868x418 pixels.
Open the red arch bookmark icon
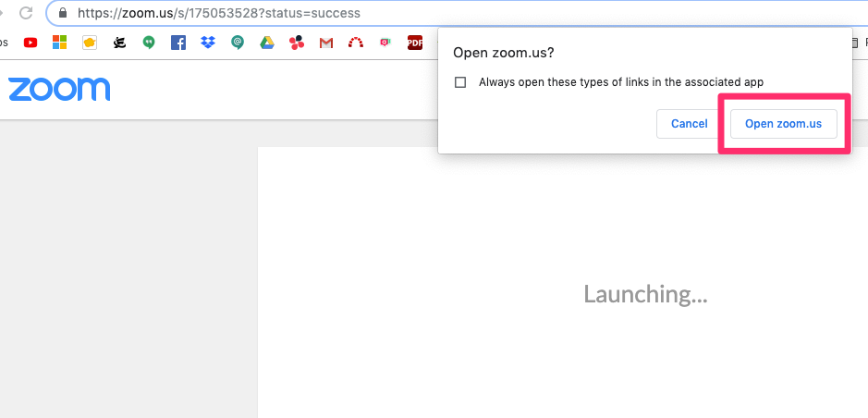[x=355, y=42]
